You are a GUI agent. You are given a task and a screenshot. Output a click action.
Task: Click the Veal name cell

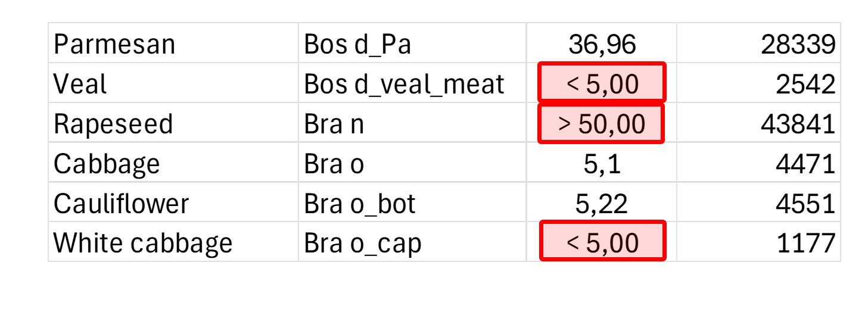point(173,84)
